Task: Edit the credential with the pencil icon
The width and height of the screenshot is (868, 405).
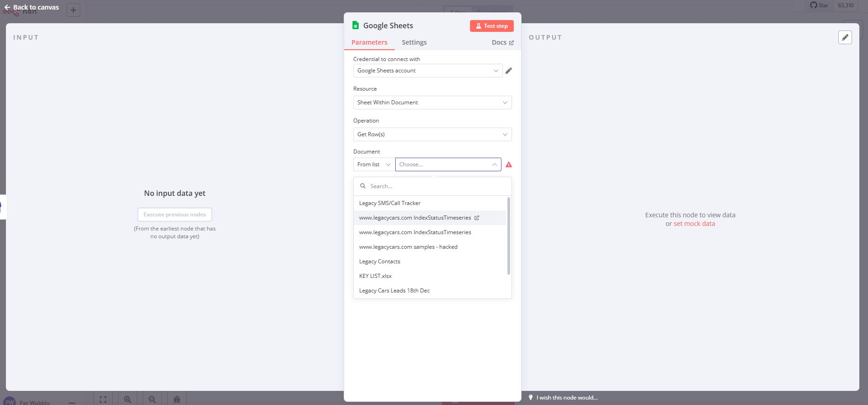Action: tap(509, 71)
